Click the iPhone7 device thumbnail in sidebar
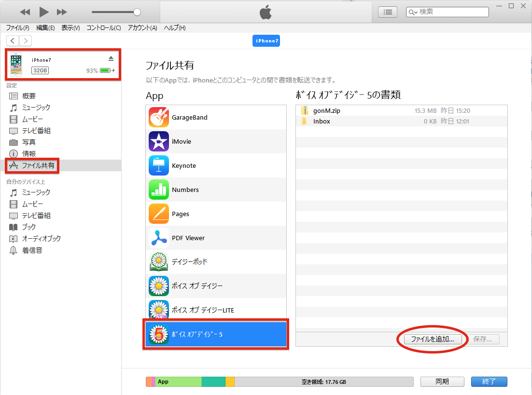 click(x=16, y=65)
